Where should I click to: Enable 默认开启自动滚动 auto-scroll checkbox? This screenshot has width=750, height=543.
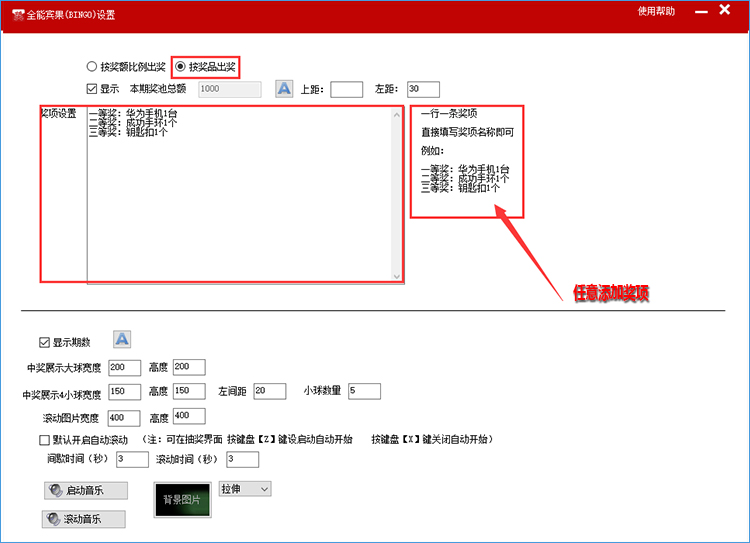coord(44,440)
